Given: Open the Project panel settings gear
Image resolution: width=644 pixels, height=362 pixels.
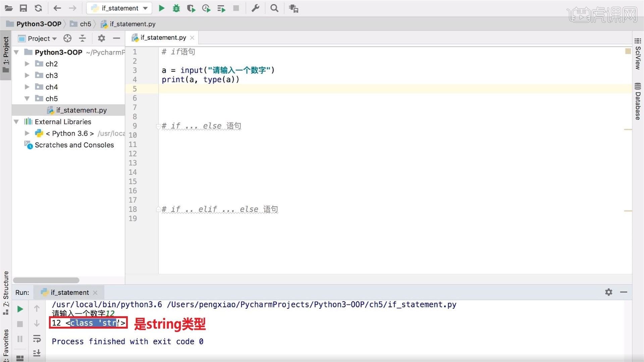Looking at the screenshot, I should click(101, 38).
